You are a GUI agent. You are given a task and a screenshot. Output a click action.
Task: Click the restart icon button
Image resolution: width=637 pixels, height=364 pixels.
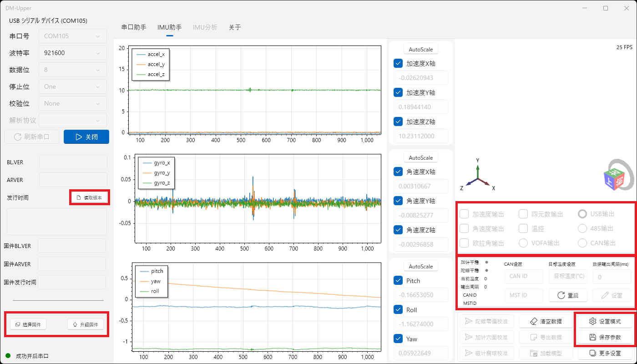click(567, 295)
